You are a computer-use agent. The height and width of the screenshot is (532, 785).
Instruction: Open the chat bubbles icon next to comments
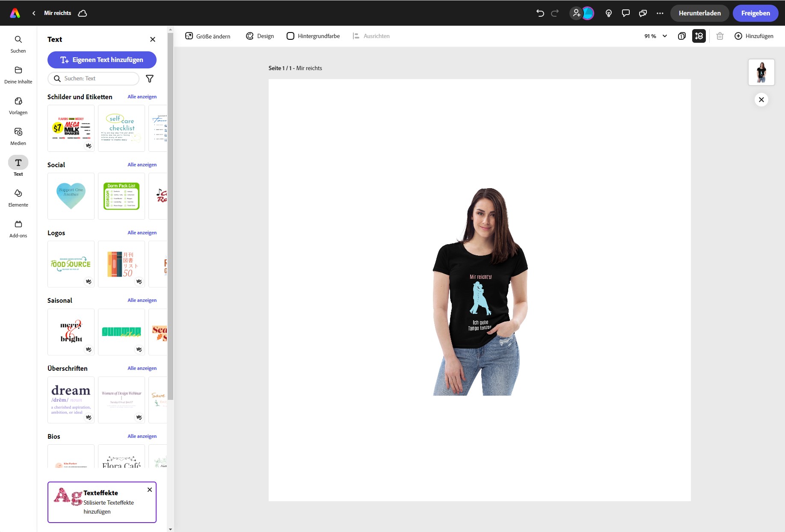[643, 13]
